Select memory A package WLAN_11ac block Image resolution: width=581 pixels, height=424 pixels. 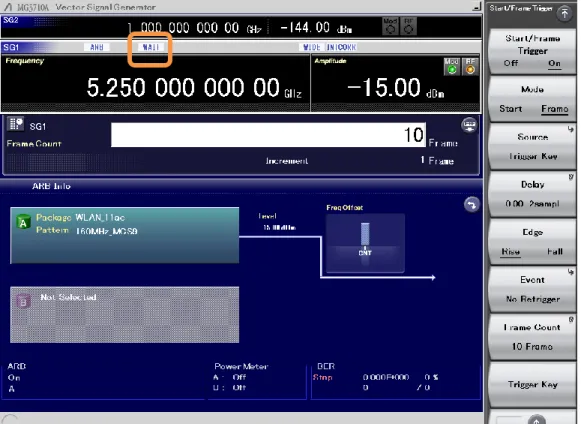(124, 235)
